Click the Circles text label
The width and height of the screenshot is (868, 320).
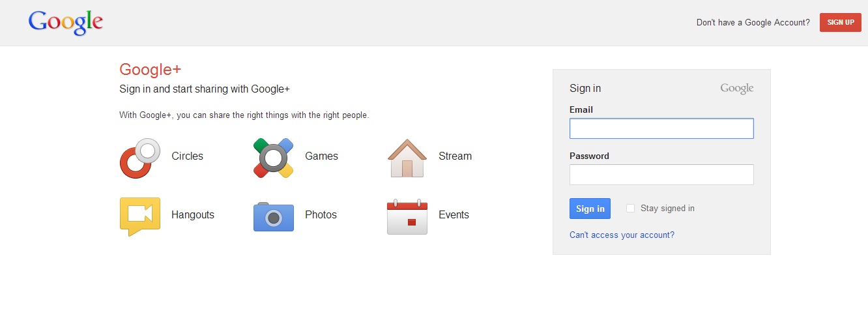click(x=188, y=156)
